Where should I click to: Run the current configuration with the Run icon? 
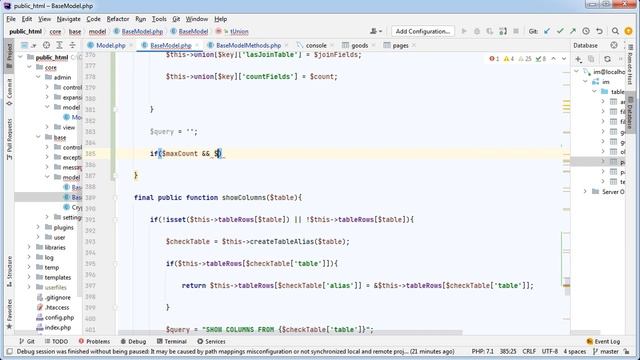point(464,31)
